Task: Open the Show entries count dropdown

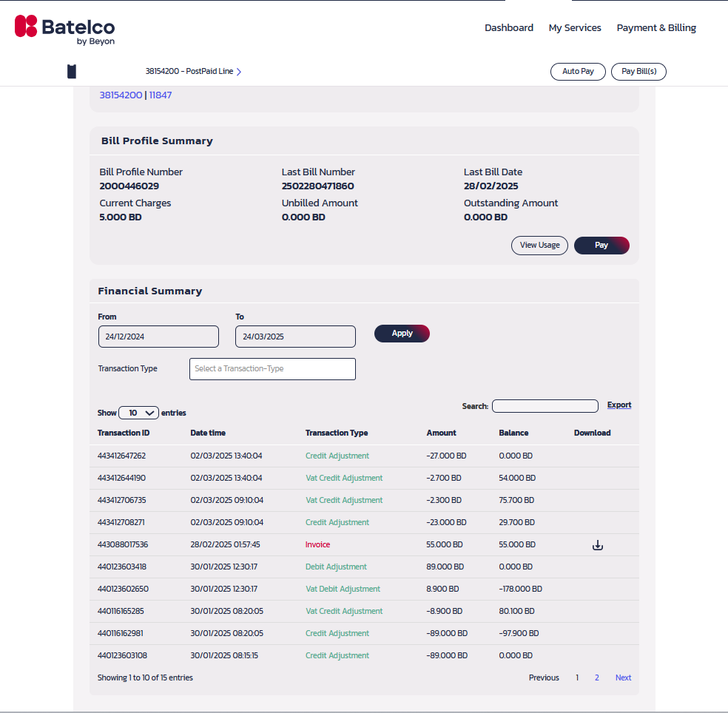Action: (x=139, y=413)
